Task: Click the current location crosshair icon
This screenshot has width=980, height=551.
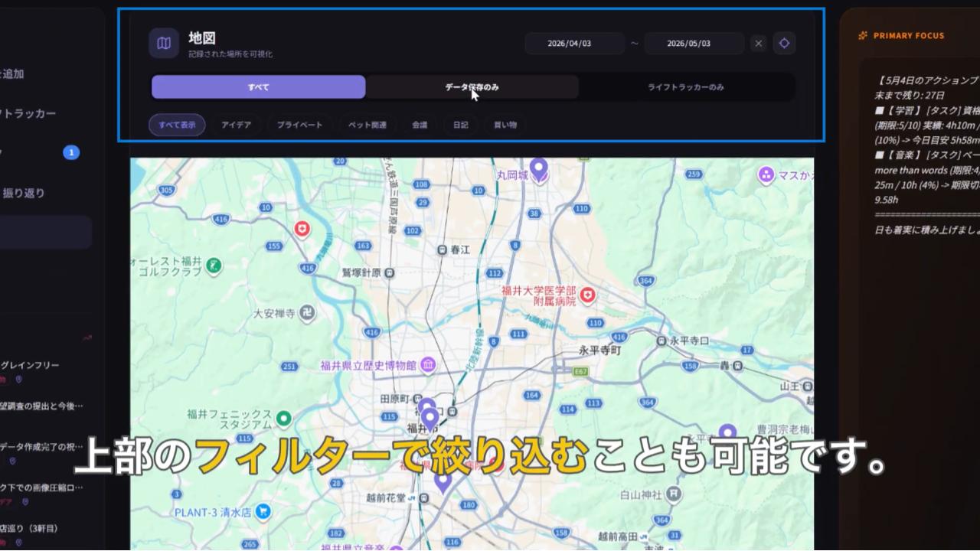Action: [784, 44]
